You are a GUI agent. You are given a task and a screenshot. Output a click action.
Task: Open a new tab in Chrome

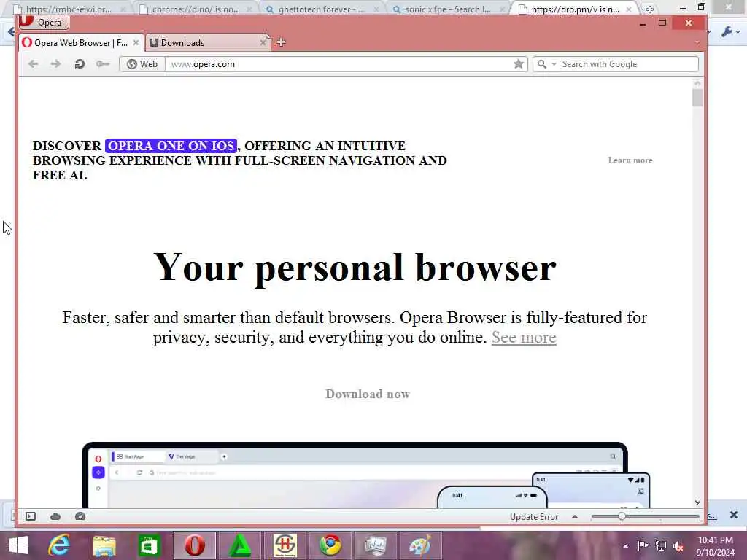(x=649, y=9)
